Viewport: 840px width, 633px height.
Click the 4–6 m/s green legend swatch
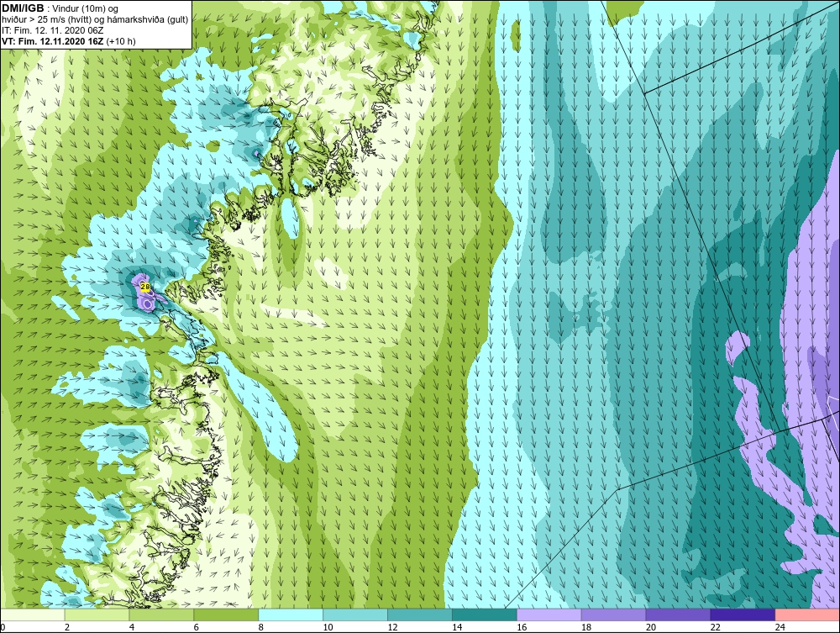161,615
